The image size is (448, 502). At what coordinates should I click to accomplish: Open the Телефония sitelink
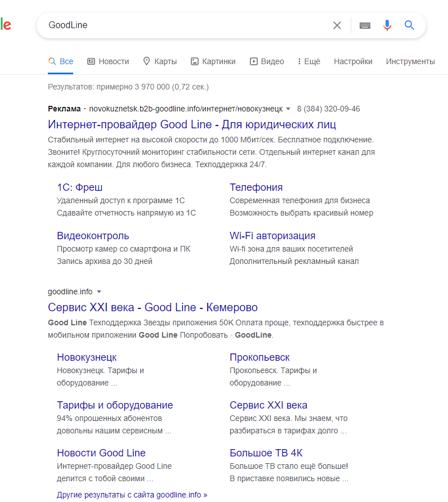pyautogui.click(x=256, y=187)
